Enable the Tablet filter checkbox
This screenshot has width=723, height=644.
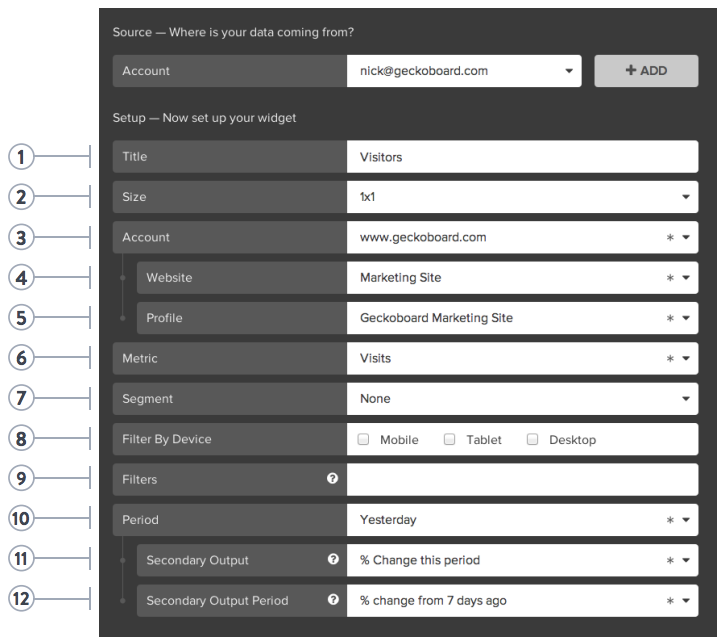[449, 439]
